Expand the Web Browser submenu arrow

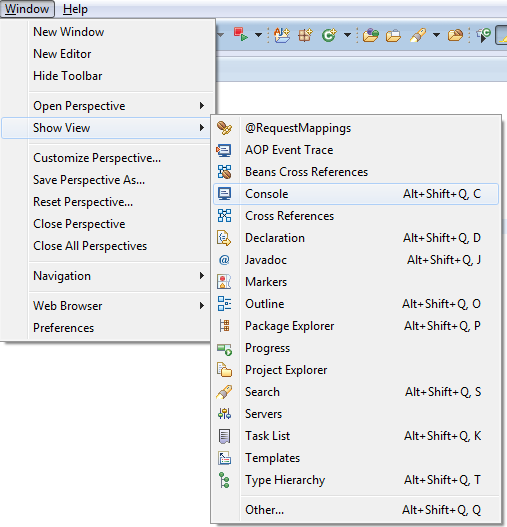[x=202, y=306]
